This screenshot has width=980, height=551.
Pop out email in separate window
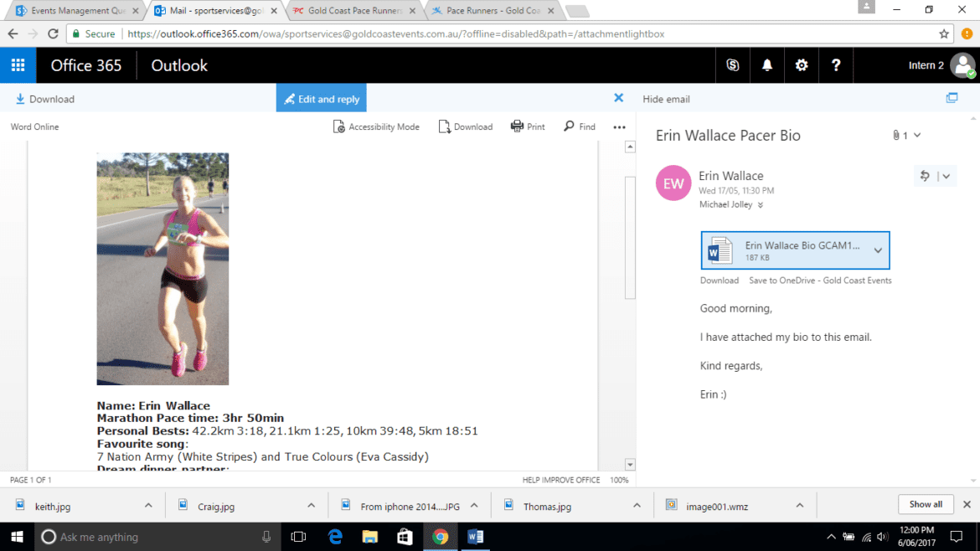point(952,98)
